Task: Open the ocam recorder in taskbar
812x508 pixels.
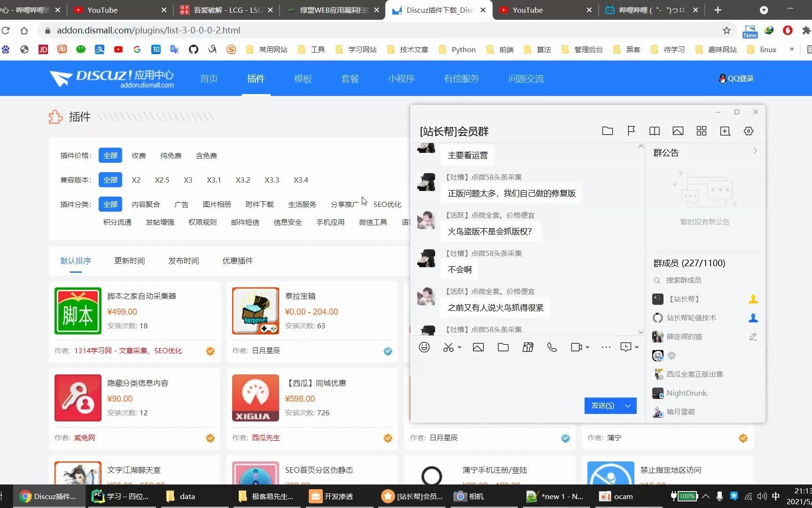Action: [616, 496]
